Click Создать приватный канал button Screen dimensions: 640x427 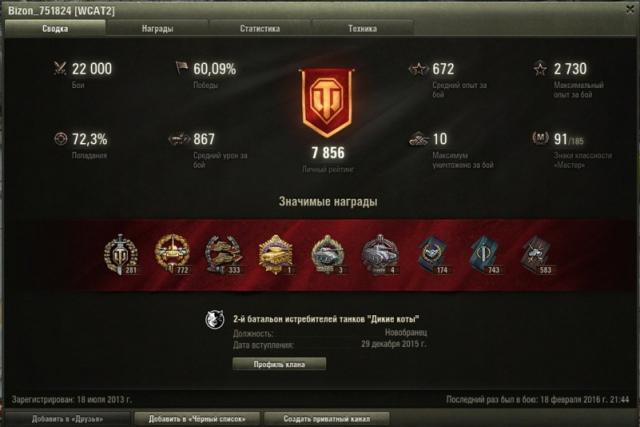tap(327, 419)
